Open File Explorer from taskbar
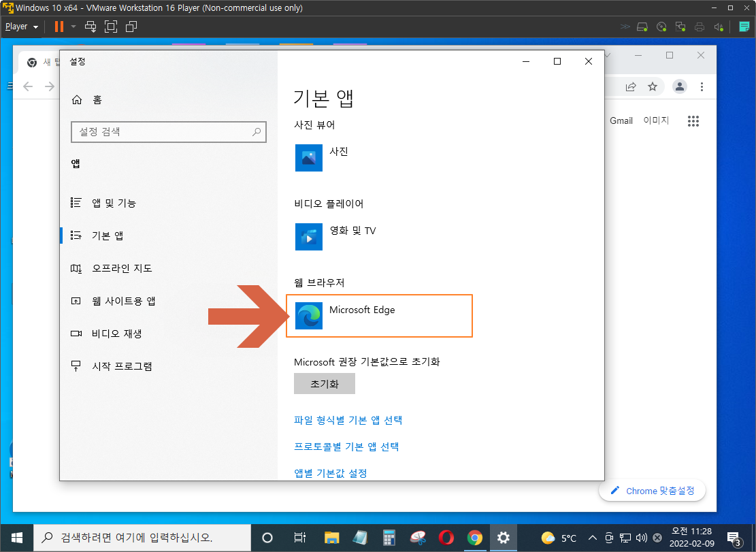This screenshot has width=756, height=552. 331,538
